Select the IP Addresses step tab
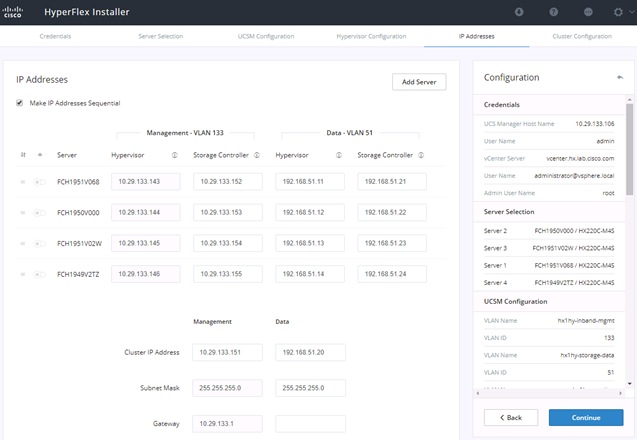Image resolution: width=637 pixels, height=440 pixels. click(477, 36)
